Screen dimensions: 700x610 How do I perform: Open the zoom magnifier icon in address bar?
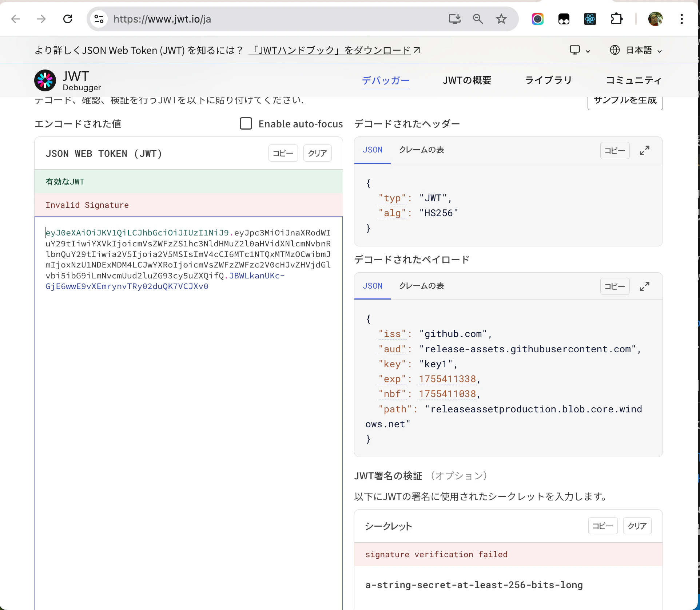(x=478, y=19)
